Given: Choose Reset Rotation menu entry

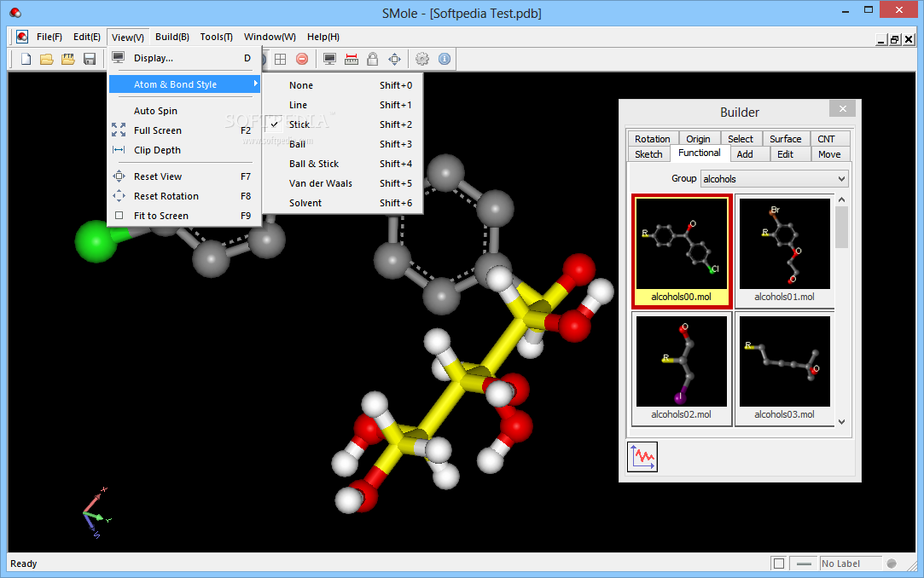Looking at the screenshot, I should 183,196.
